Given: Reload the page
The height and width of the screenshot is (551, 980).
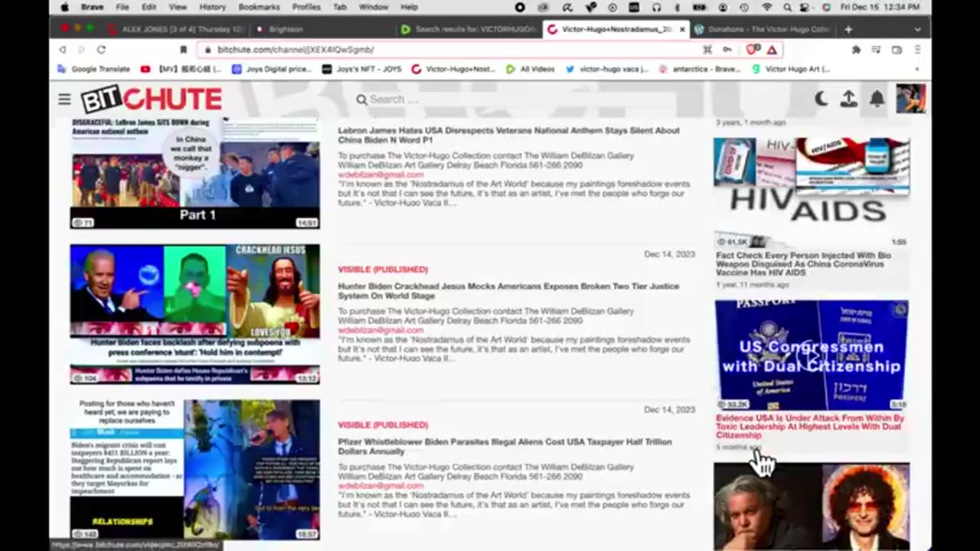Looking at the screenshot, I should coord(101,50).
